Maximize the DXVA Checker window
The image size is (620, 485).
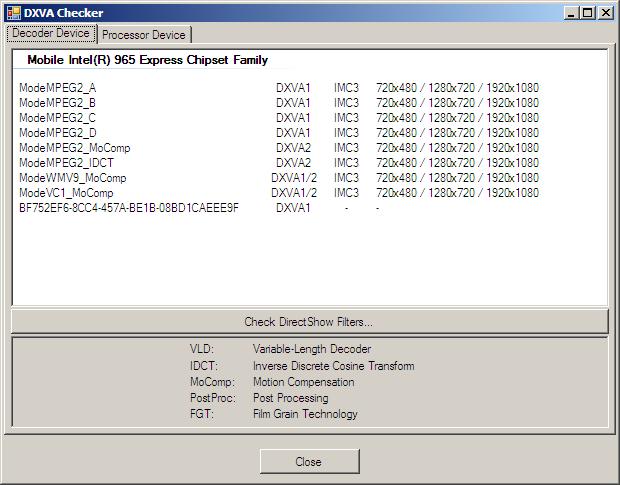coord(588,13)
